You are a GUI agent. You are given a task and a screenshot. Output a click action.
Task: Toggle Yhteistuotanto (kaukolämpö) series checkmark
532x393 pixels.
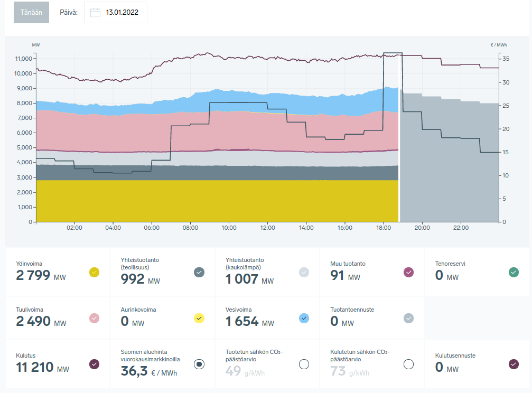click(304, 272)
